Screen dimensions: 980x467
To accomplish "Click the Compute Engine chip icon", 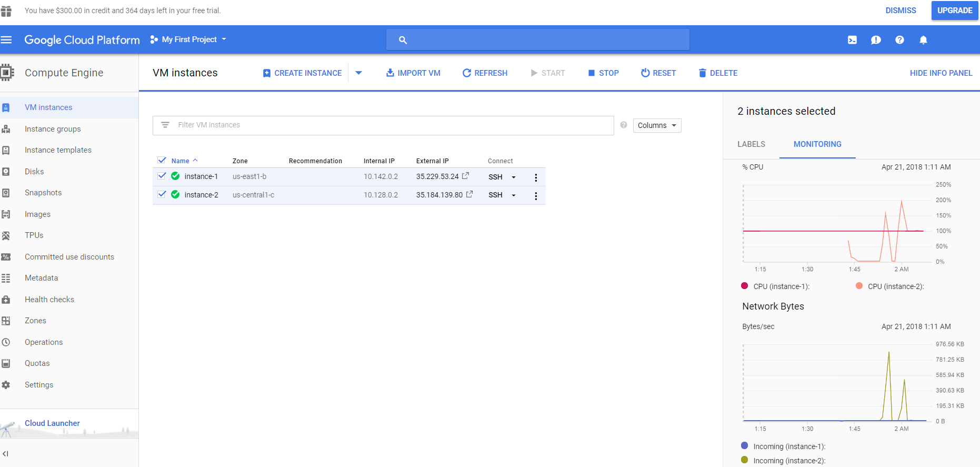I will click(x=7, y=73).
